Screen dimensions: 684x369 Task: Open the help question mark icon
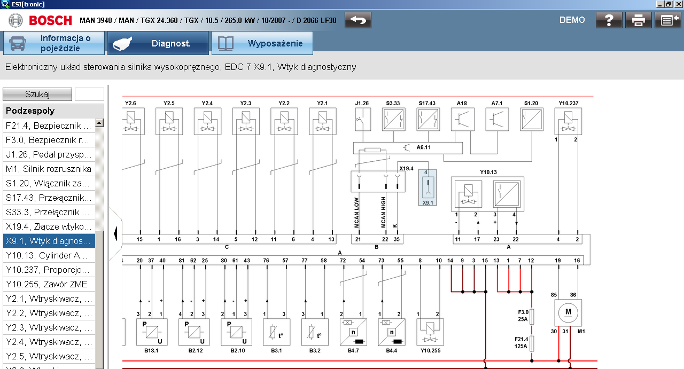(609, 20)
